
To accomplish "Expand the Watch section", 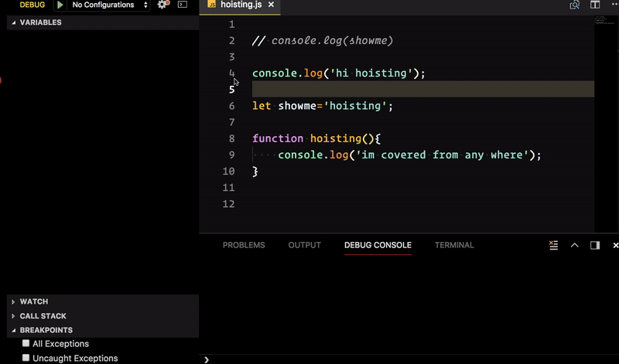I will click(x=33, y=301).
